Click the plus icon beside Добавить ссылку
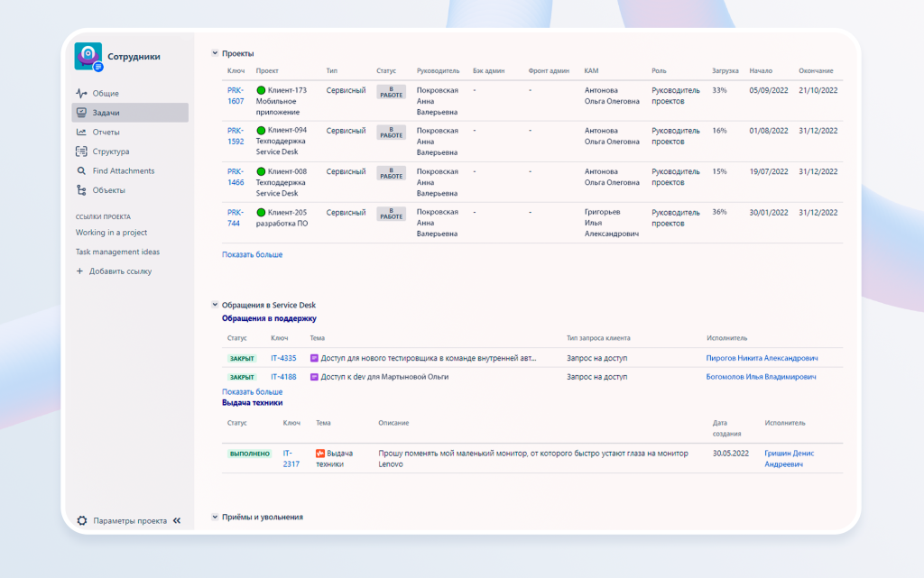This screenshot has width=924, height=578. coord(79,271)
